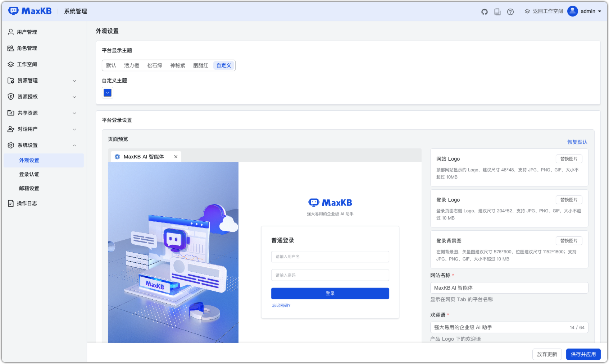Select the 用户管理 sidebar icon

coord(11,32)
